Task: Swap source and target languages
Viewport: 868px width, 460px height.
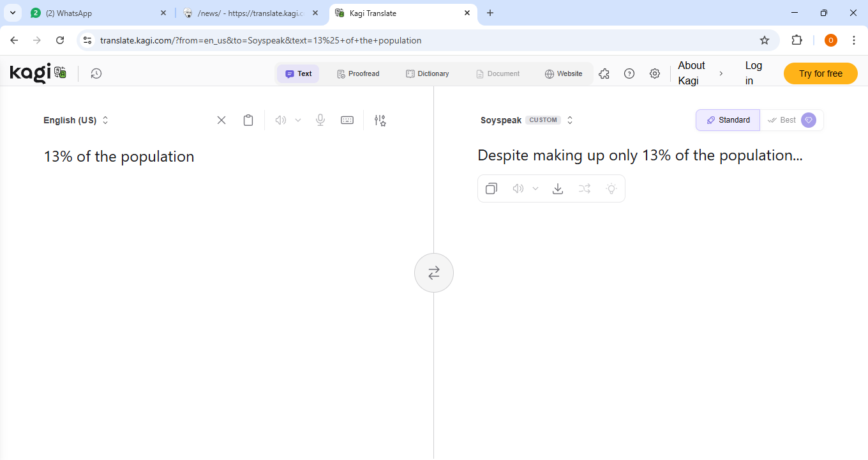Action: (434, 273)
